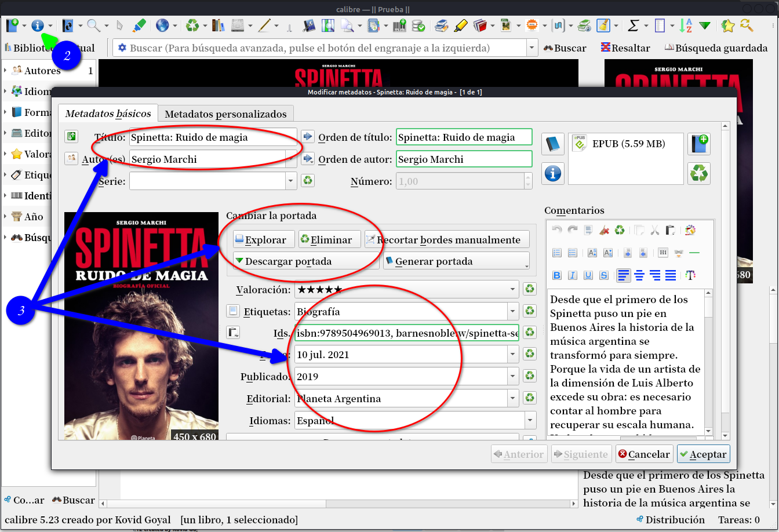Toggle italic in the Comentarios editor
The image size is (779, 532).
pyautogui.click(x=573, y=275)
